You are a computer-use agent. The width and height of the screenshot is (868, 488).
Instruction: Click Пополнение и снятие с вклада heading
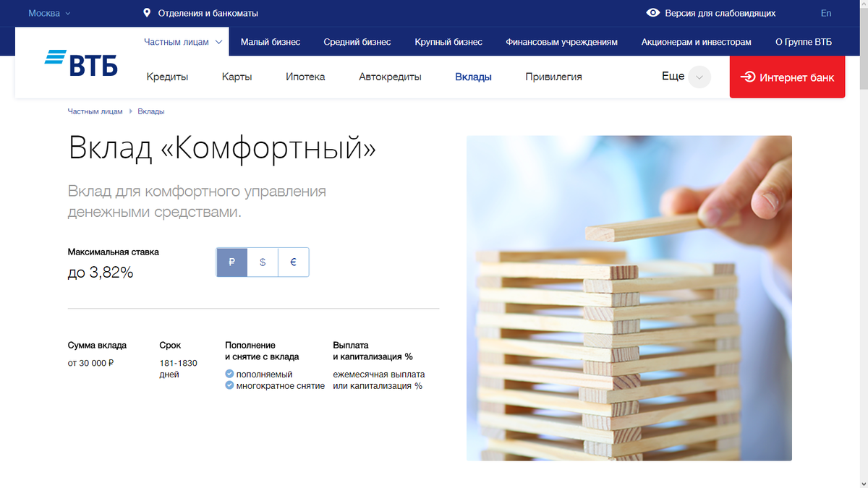tap(262, 351)
